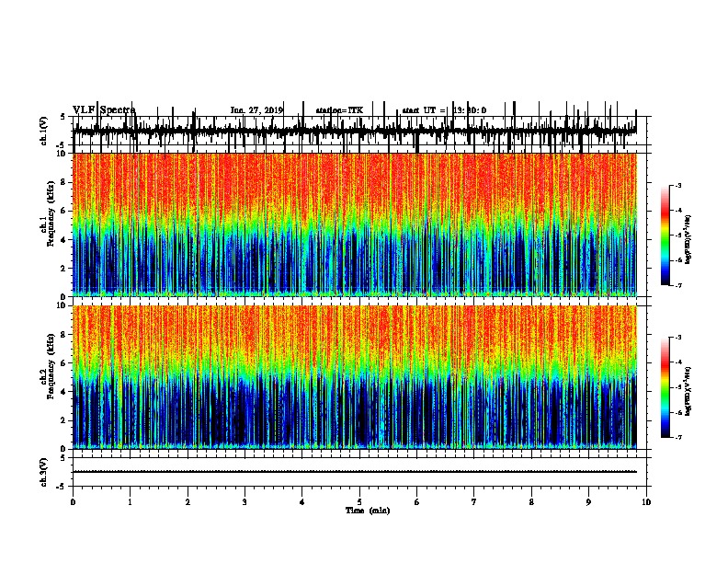Click the 6 kHz tick label of ch.1 spectrogram
The width and height of the screenshot is (728, 563).
(x=63, y=212)
